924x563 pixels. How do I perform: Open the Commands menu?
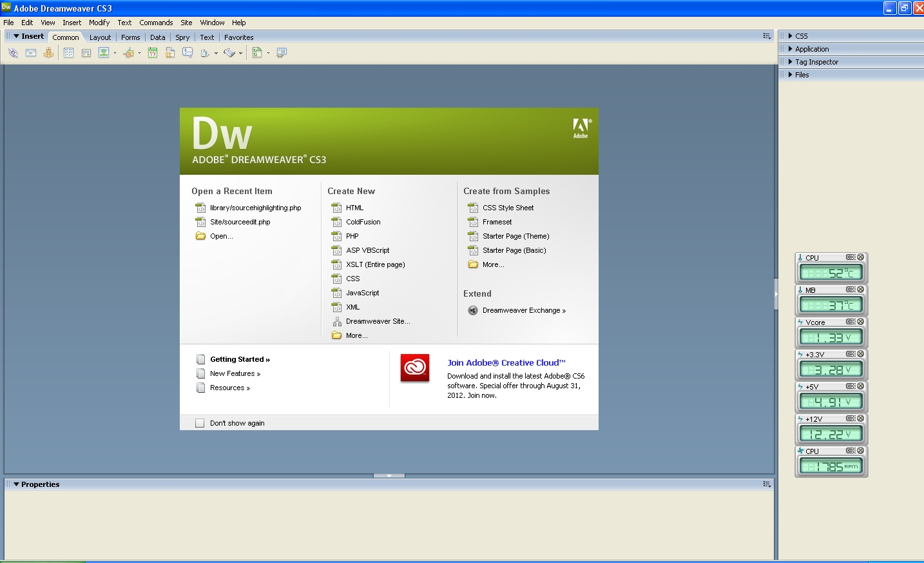point(156,23)
